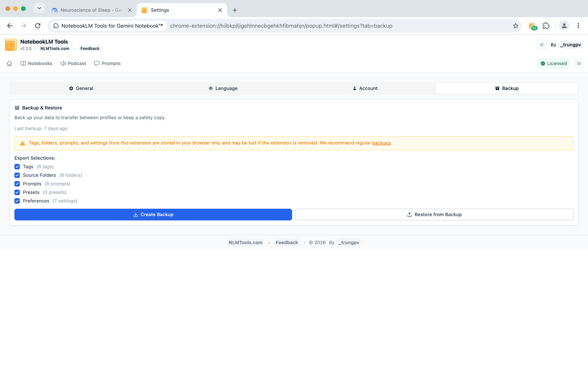Click Restore from Backup button
This screenshot has width=588, height=368.
[x=434, y=215]
